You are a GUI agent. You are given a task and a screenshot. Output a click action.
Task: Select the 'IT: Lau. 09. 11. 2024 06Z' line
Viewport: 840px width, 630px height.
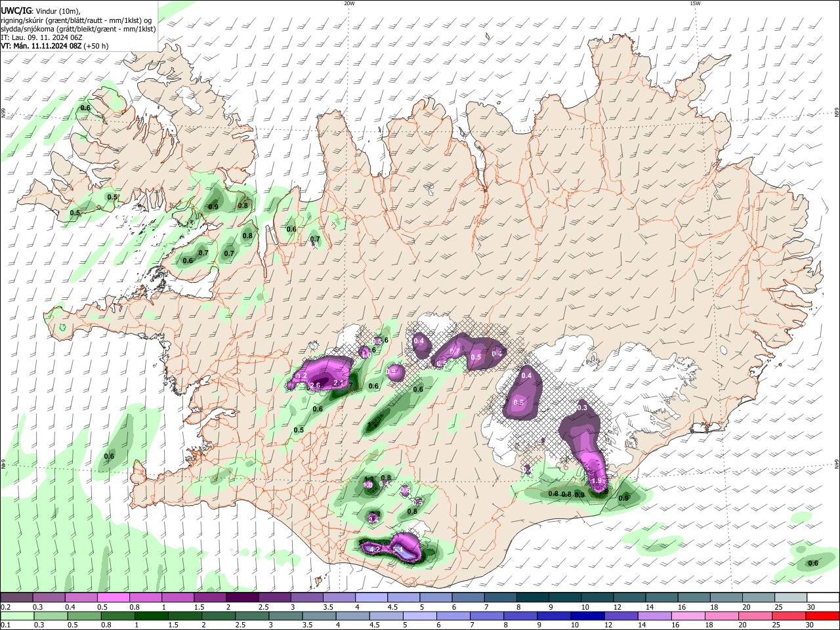[x=41, y=37]
